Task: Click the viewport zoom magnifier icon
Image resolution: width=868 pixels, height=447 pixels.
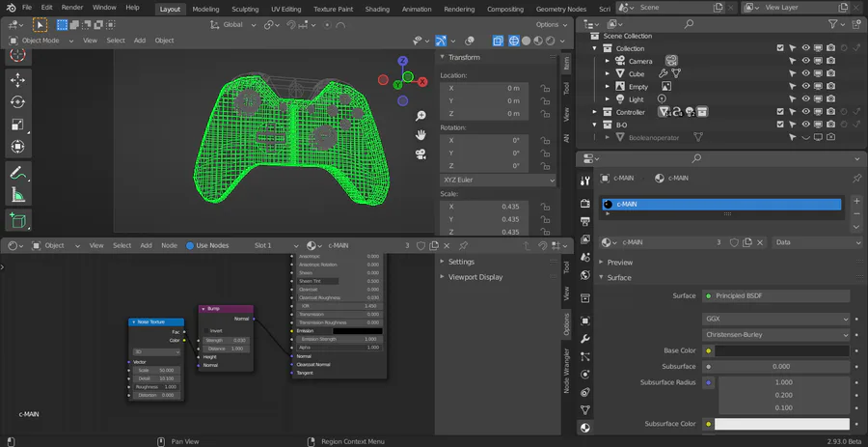Action: click(420, 116)
